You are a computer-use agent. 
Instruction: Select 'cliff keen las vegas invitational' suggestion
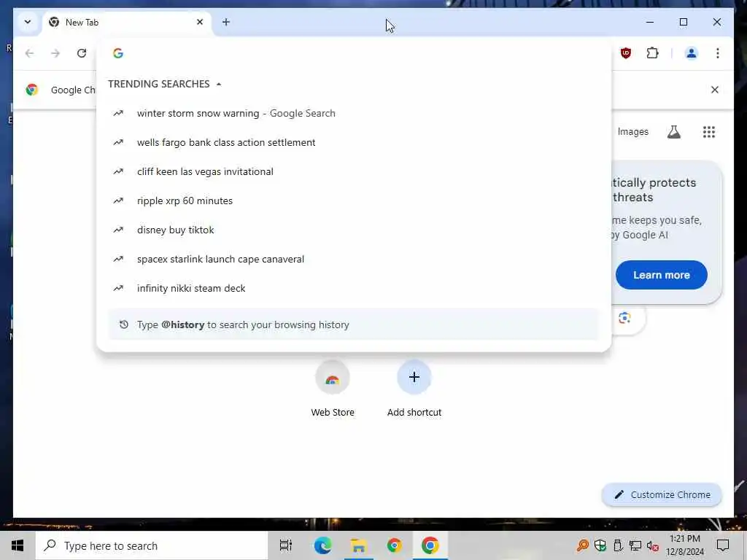[354, 171]
